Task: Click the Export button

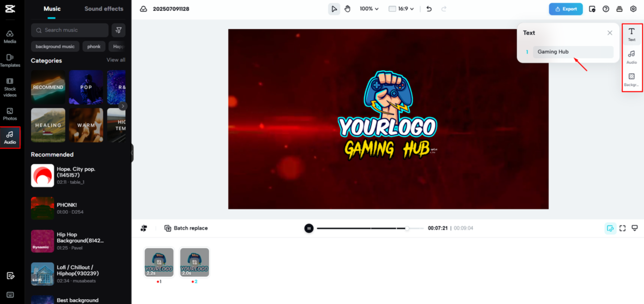Action: [x=566, y=9]
